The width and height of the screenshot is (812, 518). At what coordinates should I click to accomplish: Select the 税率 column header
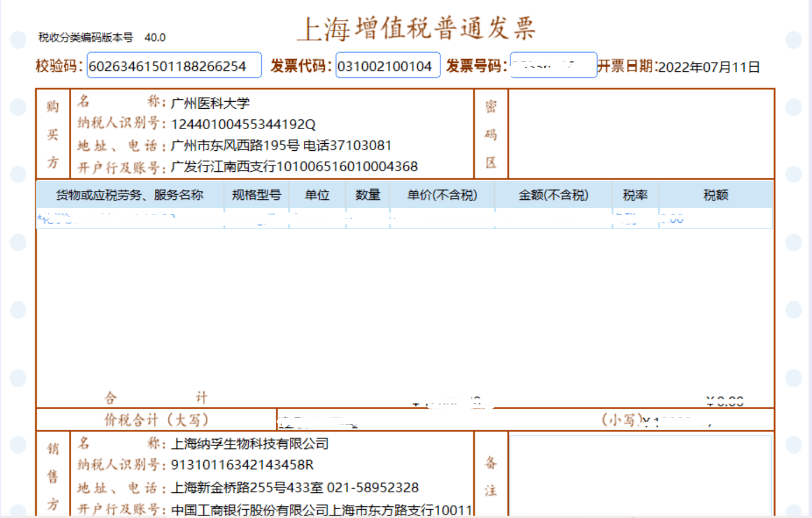pyautogui.click(x=635, y=195)
